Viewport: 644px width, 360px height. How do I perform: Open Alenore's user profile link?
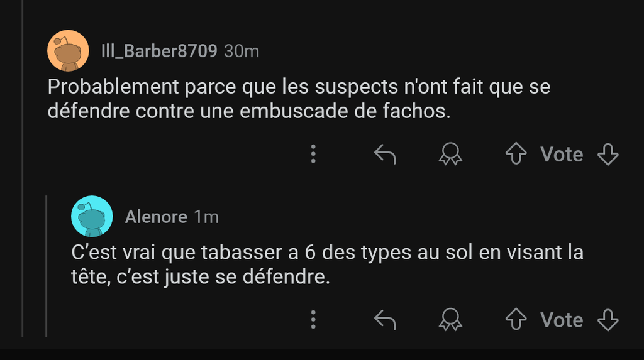tap(156, 217)
